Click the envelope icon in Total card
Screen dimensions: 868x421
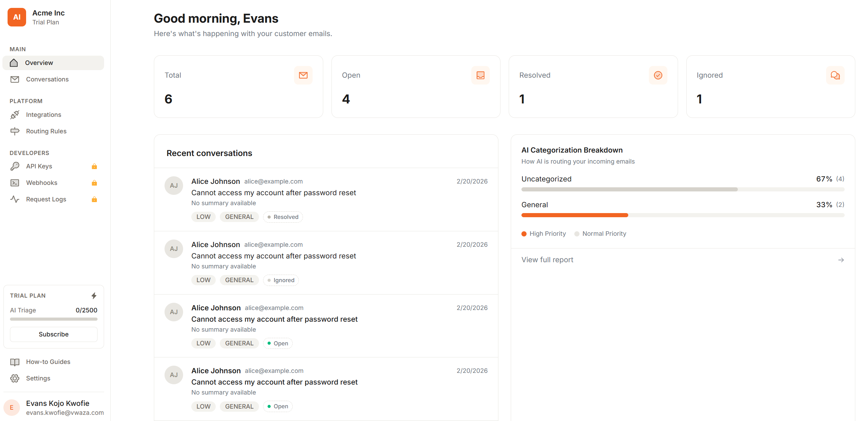(x=303, y=75)
